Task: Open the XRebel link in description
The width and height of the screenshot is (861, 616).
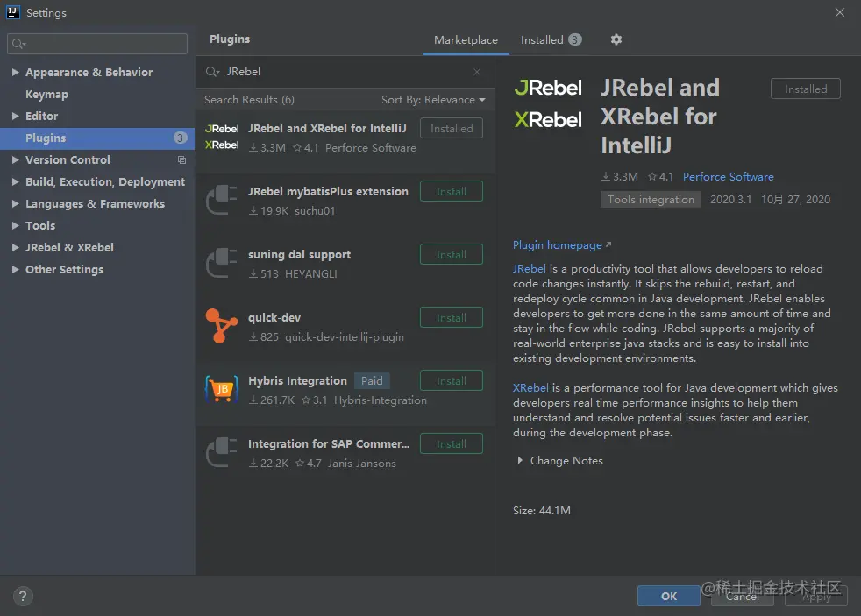Action: pos(530,388)
